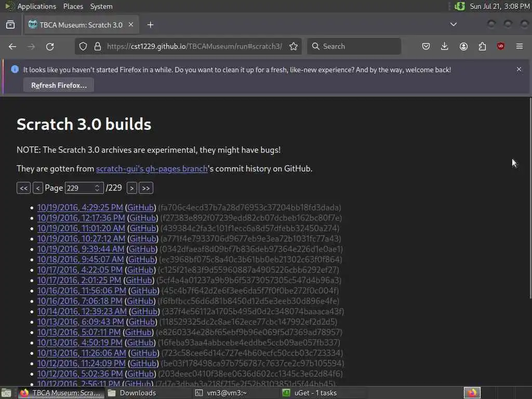
Task: Open the 10/18/2016, 9:45:07 AM build
Action: (x=81, y=260)
